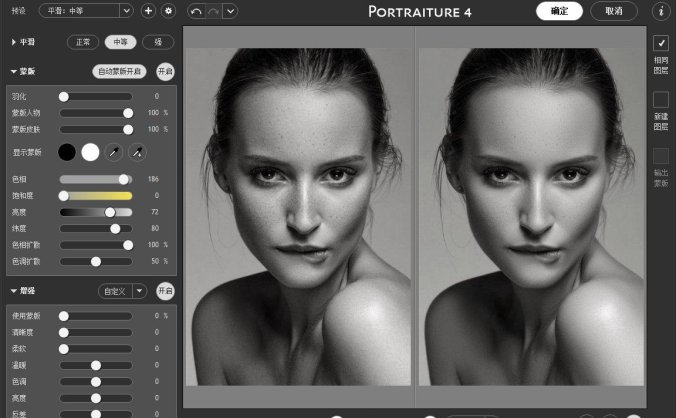676x418 pixels.
Task: Select the add-to-mask eyedropper plus tool
Action: pos(137,152)
